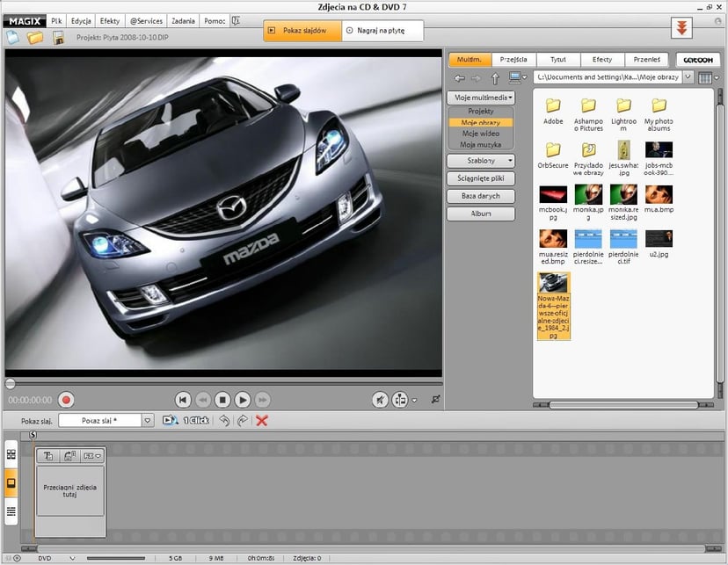Screen dimensions: 728x565
Task: Open the view options arrow next to list icon
Action: [717, 78]
